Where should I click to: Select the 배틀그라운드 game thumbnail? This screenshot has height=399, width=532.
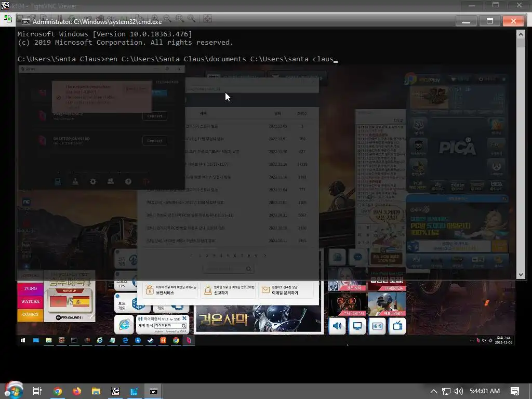pos(387,304)
